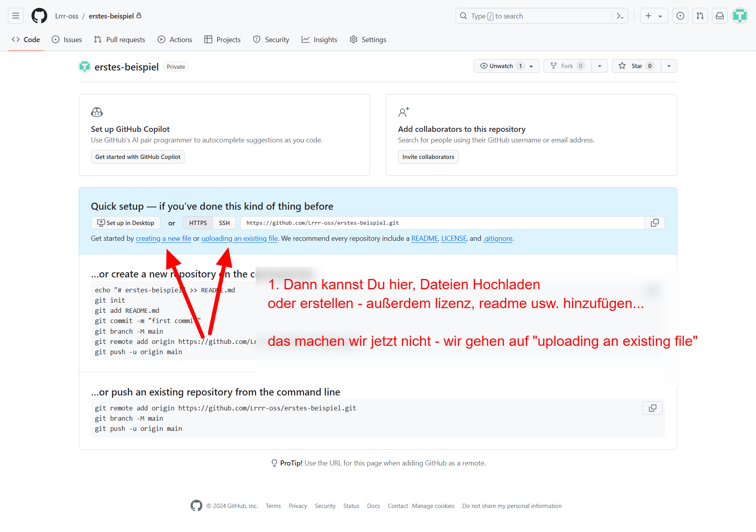Select the SSH clone URL option
This screenshot has width=756, height=532.
coord(224,223)
